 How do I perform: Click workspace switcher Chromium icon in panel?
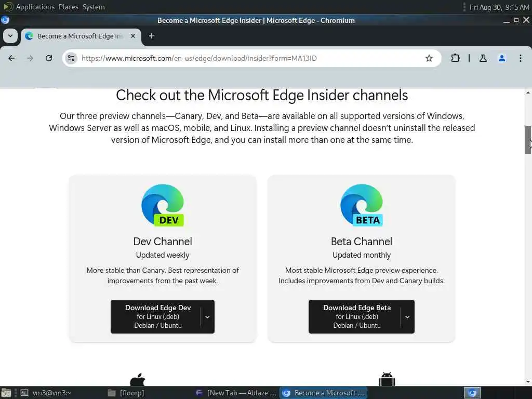(x=472, y=393)
